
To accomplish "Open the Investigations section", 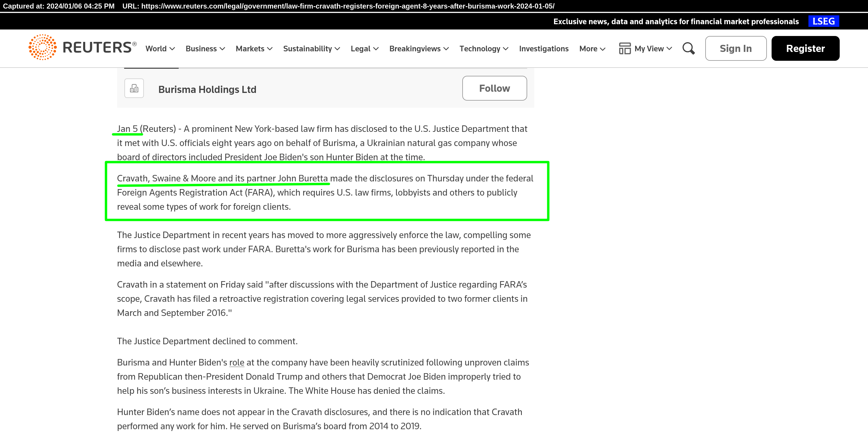I will click(544, 49).
